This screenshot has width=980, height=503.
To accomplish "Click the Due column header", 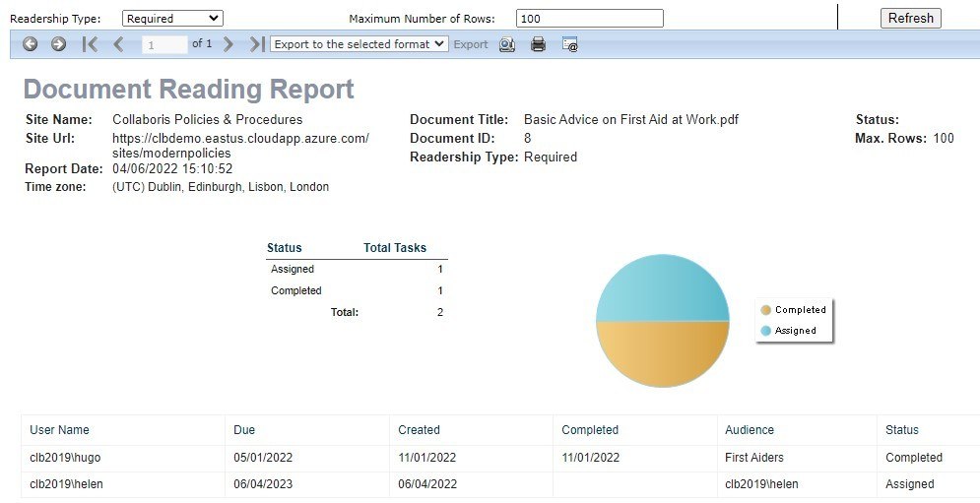I will tap(244, 430).
